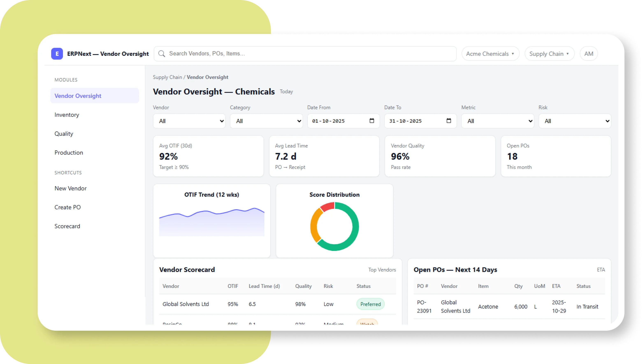Switch to the Quality module

tap(64, 133)
